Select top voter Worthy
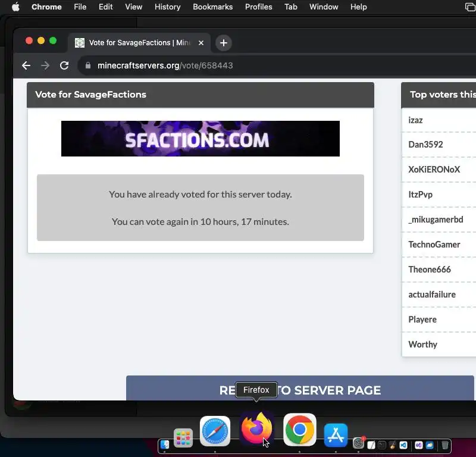 (x=423, y=345)
